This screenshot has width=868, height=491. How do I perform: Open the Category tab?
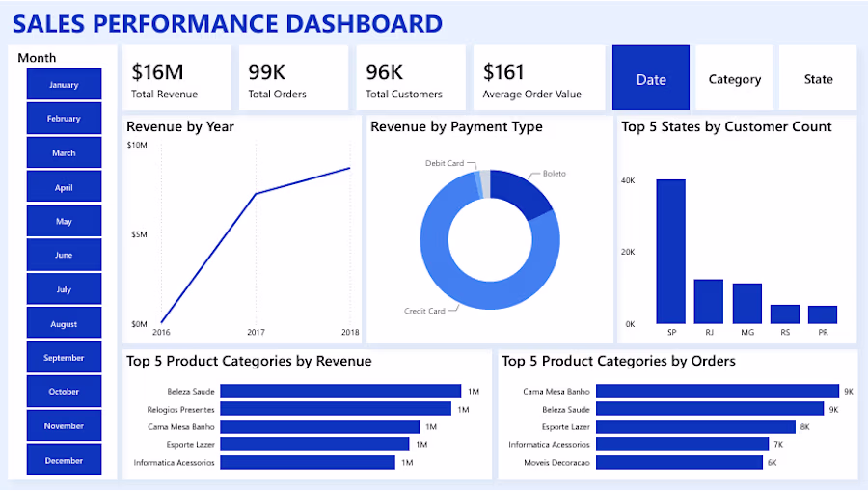[735, 78]
